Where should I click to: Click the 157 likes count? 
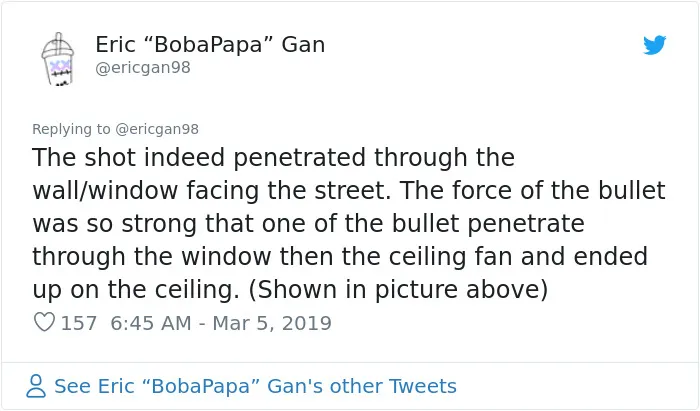tap(79, 323)
